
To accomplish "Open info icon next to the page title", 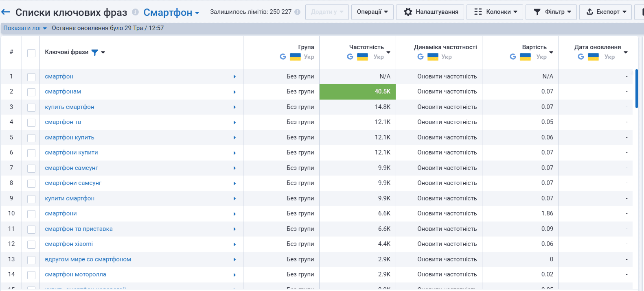I will [135, 12].
